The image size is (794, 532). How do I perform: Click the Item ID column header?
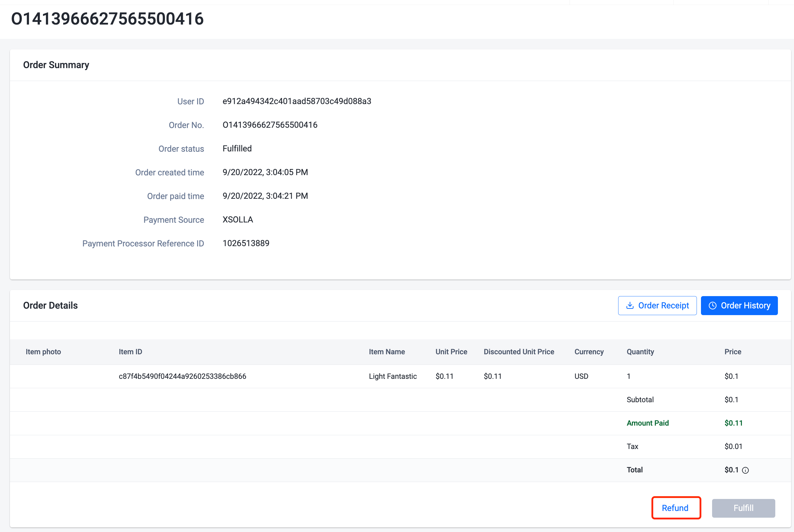pyautogui.click(x=130, y=352)
